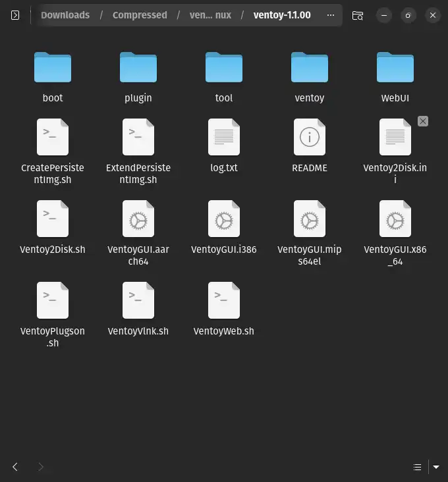Click the 'plugin' folder name label
This screenshot has height=482, width=448.
pyautogui.click(x=138, y=98)
